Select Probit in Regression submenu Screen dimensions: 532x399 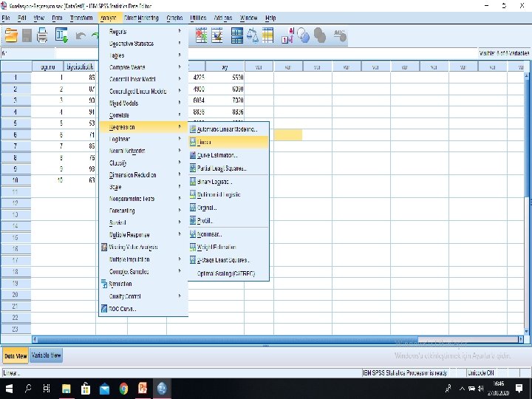(x=228, y=221)
